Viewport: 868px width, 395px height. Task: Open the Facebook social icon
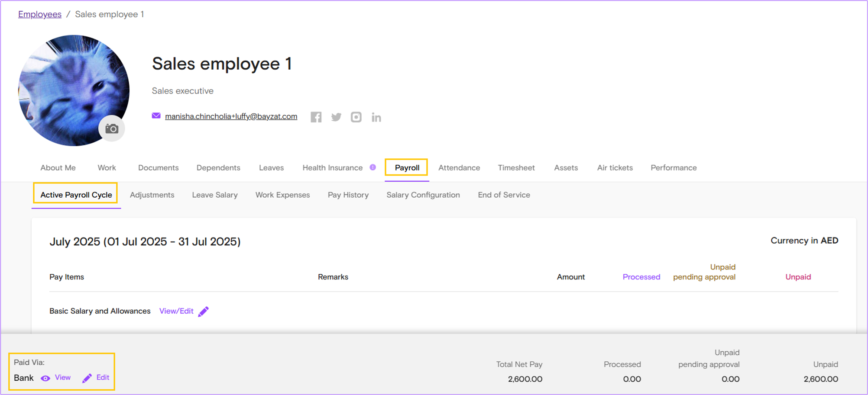[316, 117]
